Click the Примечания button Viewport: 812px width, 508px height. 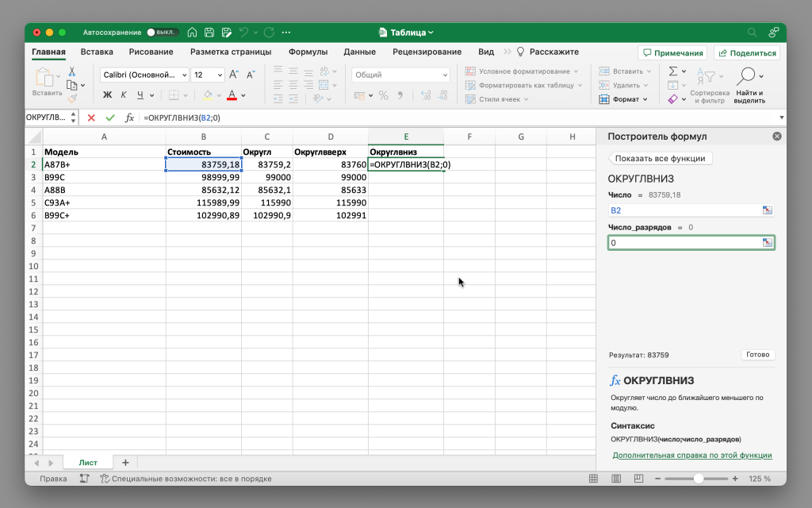coord(672,53)
